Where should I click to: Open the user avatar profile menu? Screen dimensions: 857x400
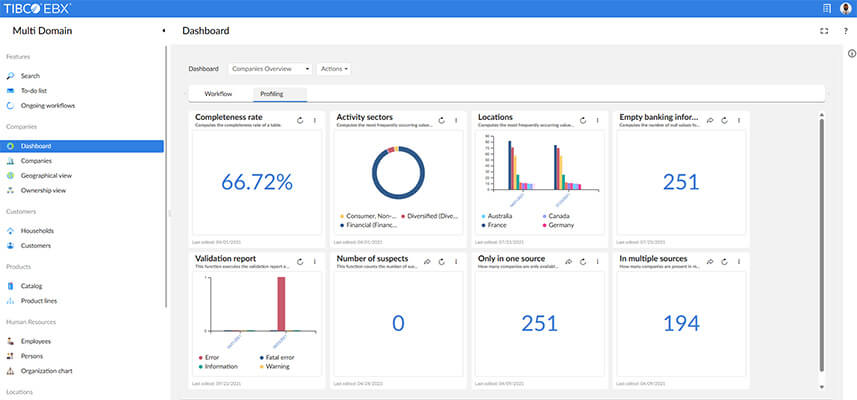(846, 8)
